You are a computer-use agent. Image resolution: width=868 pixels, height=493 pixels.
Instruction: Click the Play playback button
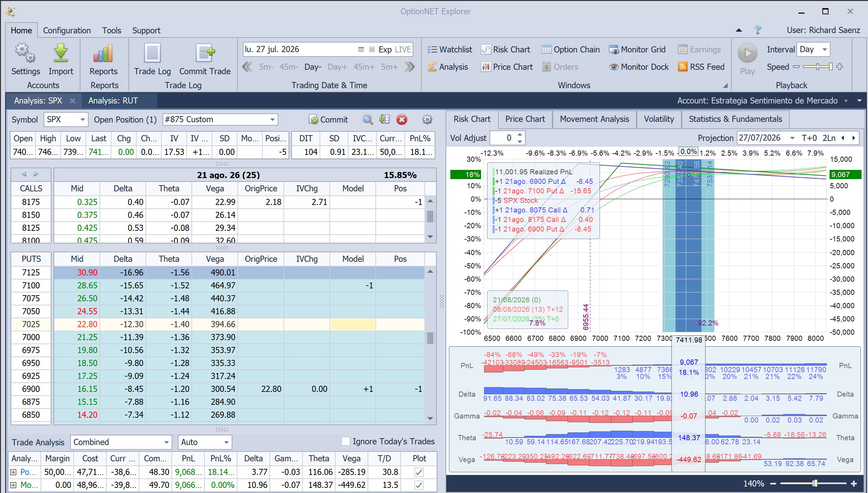click(x=747, y=53)
